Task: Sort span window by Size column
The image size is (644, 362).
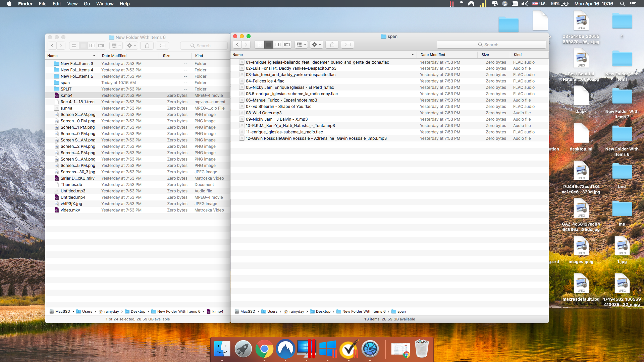Action: [x=494, y=55]
